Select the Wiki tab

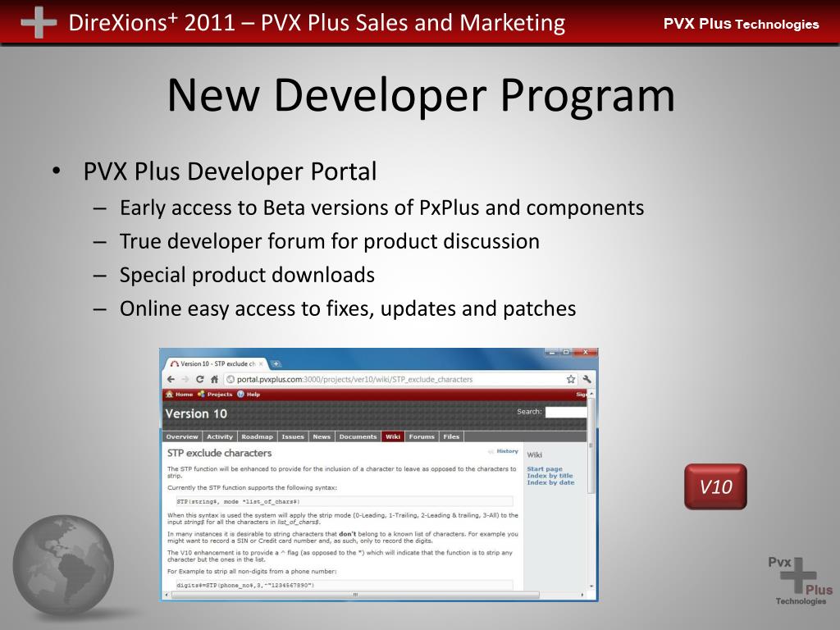click(x=393, y=436)
